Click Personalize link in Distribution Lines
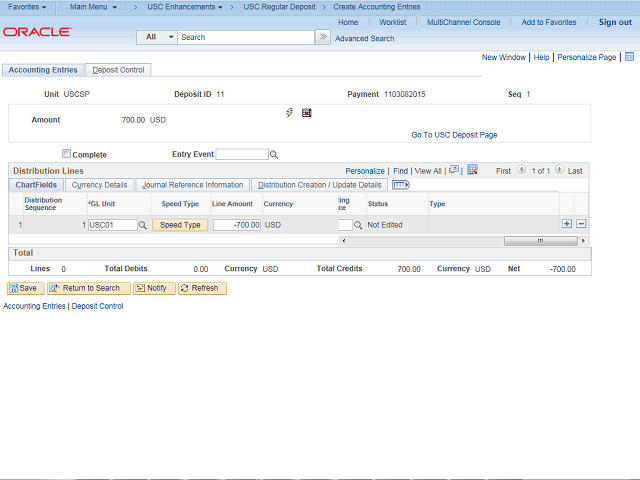640x480 pixels. [x=364, y=171]
